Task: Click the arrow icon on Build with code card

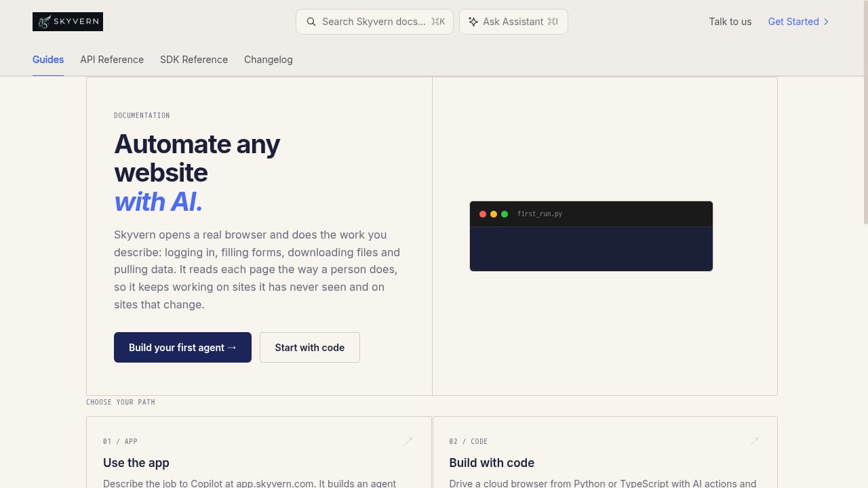Action: (754, 441)
